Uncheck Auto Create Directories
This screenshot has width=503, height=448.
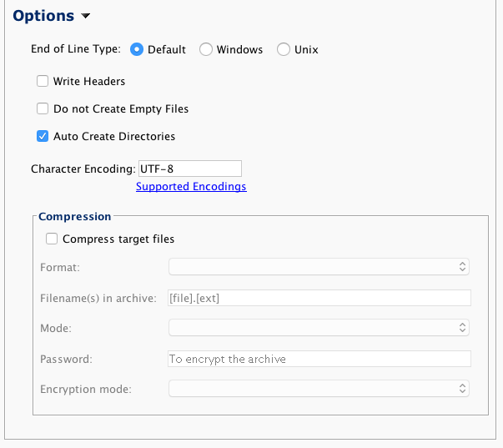(43, 137)
